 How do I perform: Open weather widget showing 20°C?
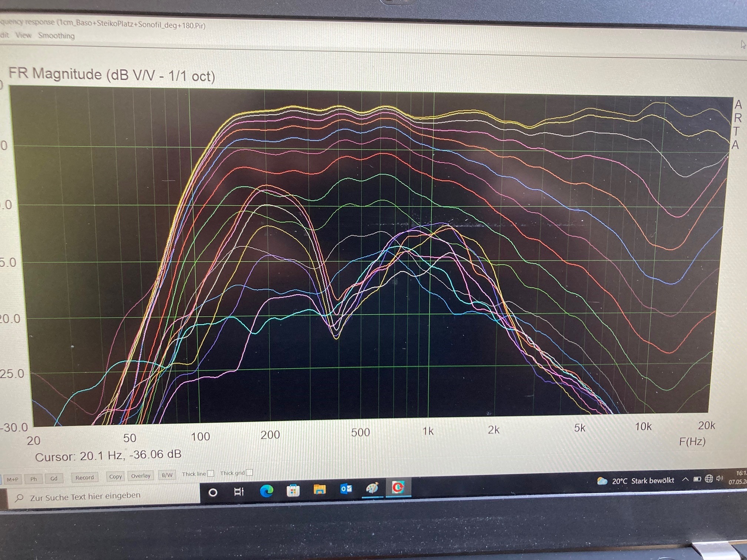(x=635, y=481)
